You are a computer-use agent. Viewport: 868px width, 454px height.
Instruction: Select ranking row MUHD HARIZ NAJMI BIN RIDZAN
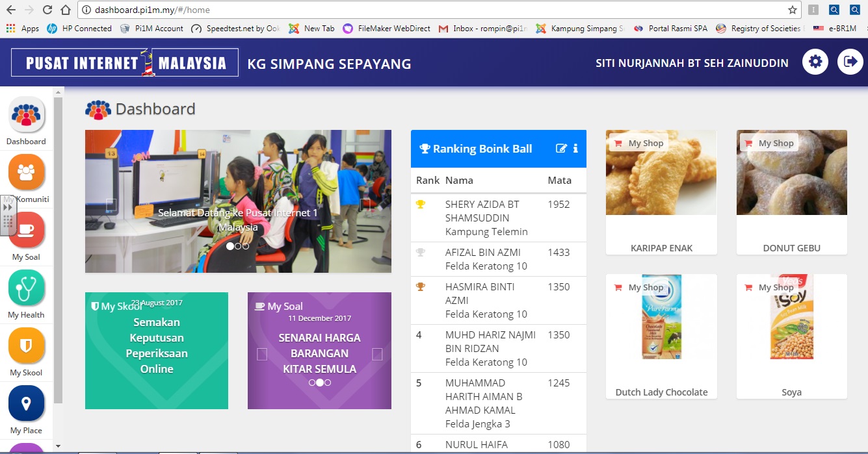coord(499,349)
